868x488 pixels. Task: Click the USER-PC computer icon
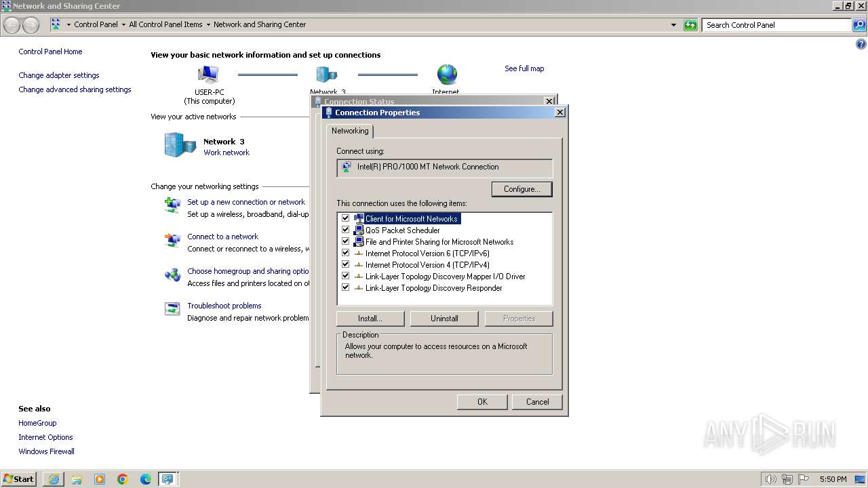point(208,75)
